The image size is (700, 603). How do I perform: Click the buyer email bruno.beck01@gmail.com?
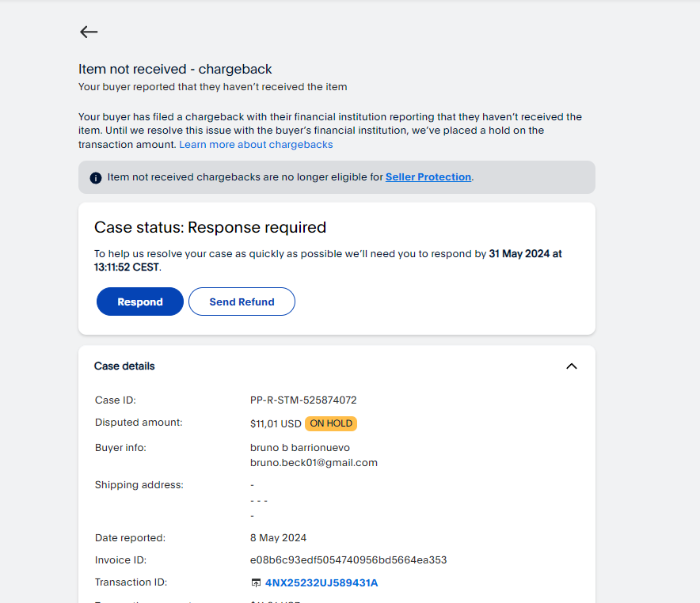click(314, 463)
